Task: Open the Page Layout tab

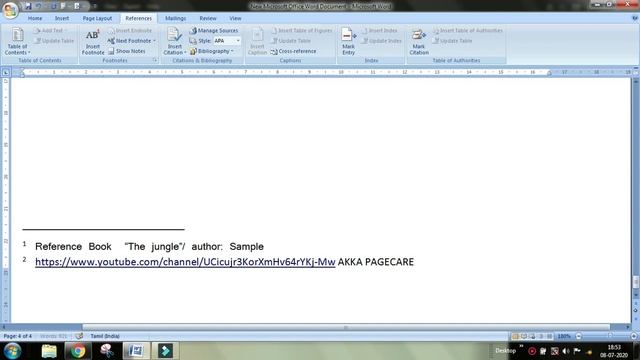Action: (x=97, y=18)
